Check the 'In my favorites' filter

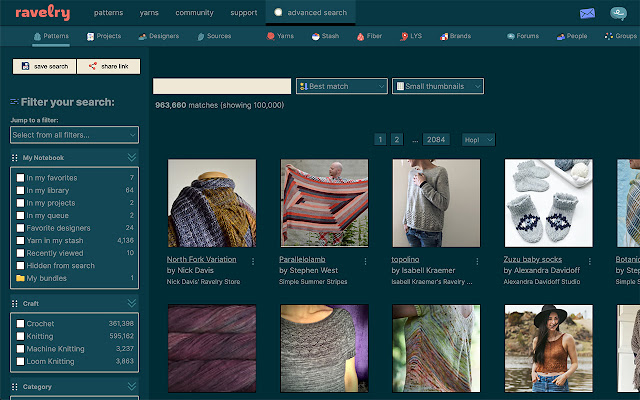pos(21,178)
